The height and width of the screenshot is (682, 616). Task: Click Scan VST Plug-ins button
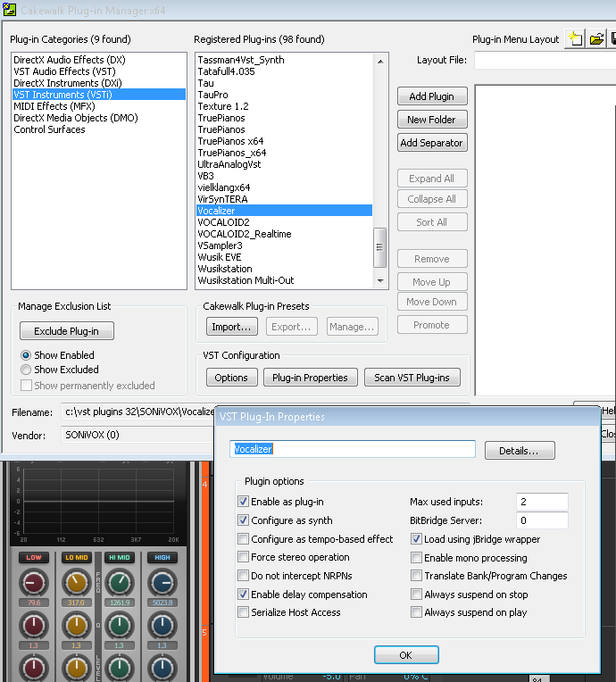pyautogui.click(x=412, y=378)
